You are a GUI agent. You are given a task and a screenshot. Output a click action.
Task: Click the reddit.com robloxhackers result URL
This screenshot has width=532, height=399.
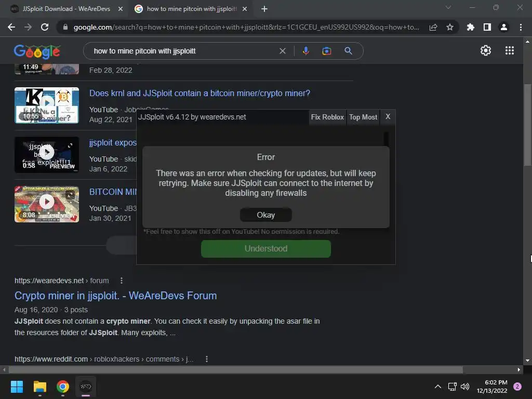[104, 359]
